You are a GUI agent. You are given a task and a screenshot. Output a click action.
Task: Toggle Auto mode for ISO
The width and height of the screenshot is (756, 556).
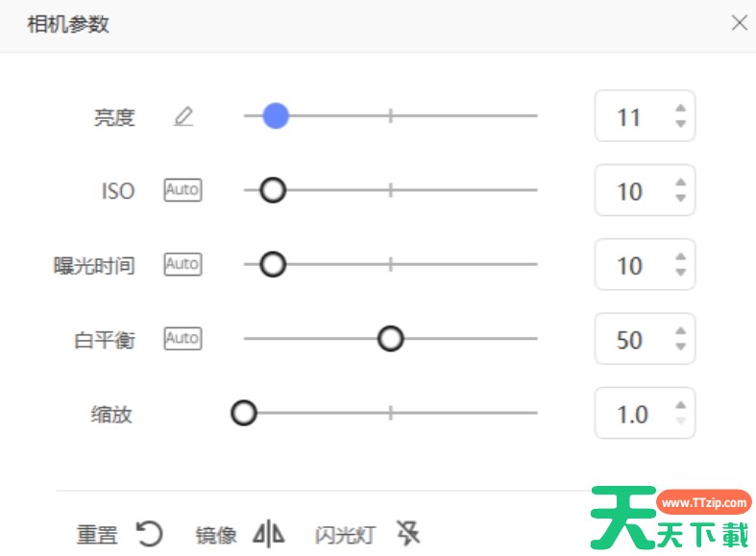(x=183, y=190)
